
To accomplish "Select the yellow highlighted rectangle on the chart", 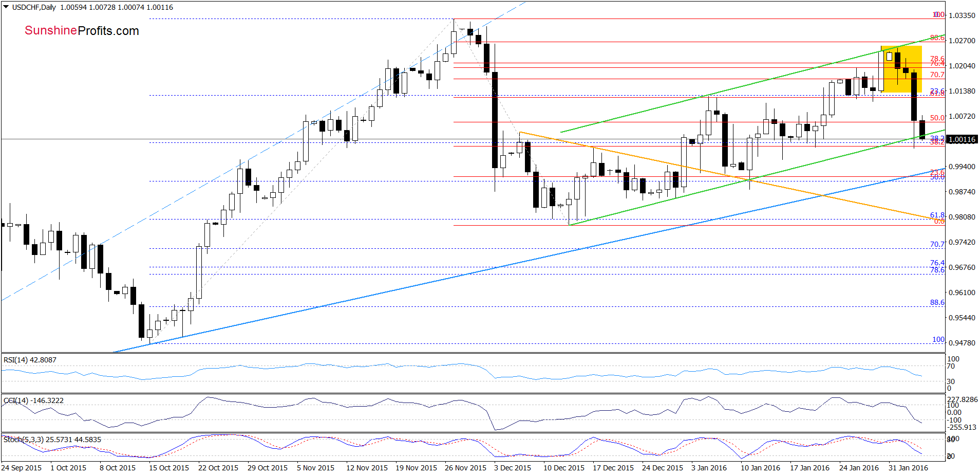I will 901,69.
